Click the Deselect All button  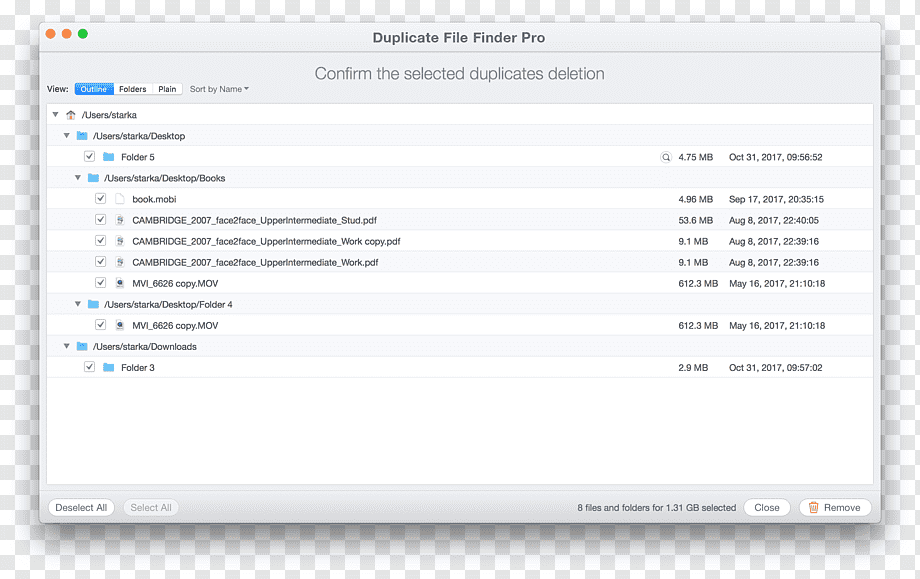(81, 507)
